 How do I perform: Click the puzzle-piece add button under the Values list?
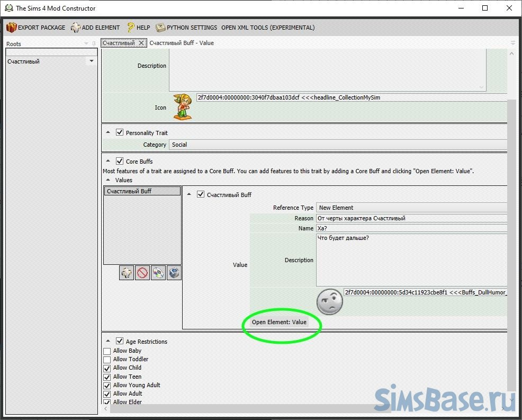click(127, 273)
